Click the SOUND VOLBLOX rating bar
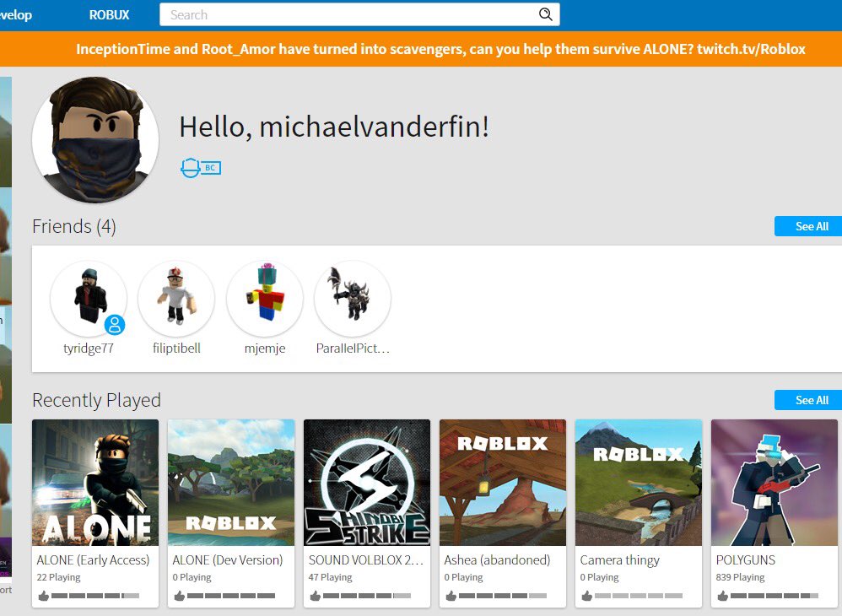This screenshot has height=616, width=842. tap(367, 596)
